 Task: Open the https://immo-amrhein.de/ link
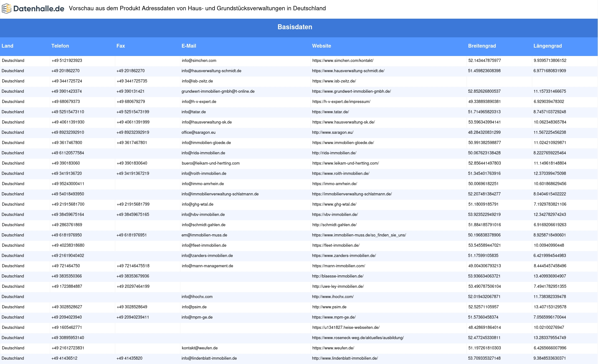coord(335,184)
